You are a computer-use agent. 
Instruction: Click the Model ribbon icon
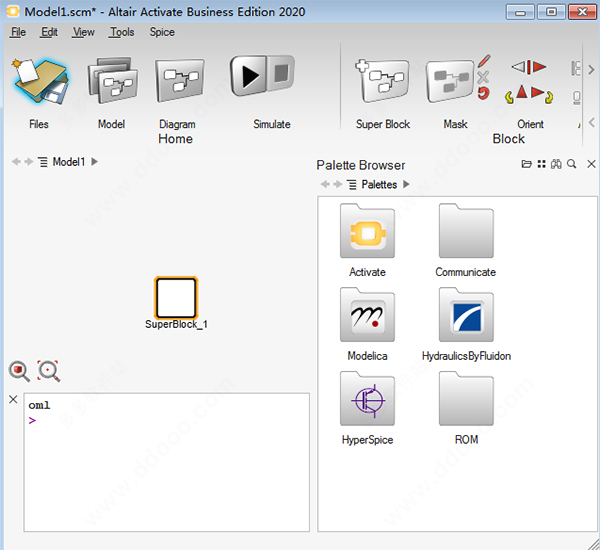click(x=112, y=80)
